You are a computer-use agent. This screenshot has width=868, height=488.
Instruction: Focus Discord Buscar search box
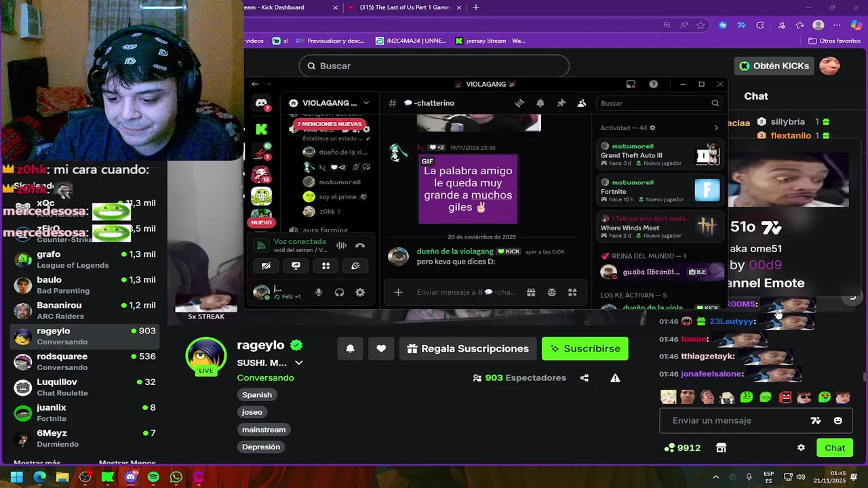pos(659,103)
